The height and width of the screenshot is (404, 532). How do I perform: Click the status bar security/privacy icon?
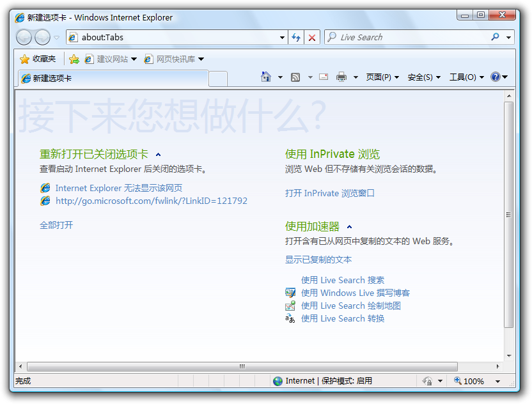pos(427,381)
